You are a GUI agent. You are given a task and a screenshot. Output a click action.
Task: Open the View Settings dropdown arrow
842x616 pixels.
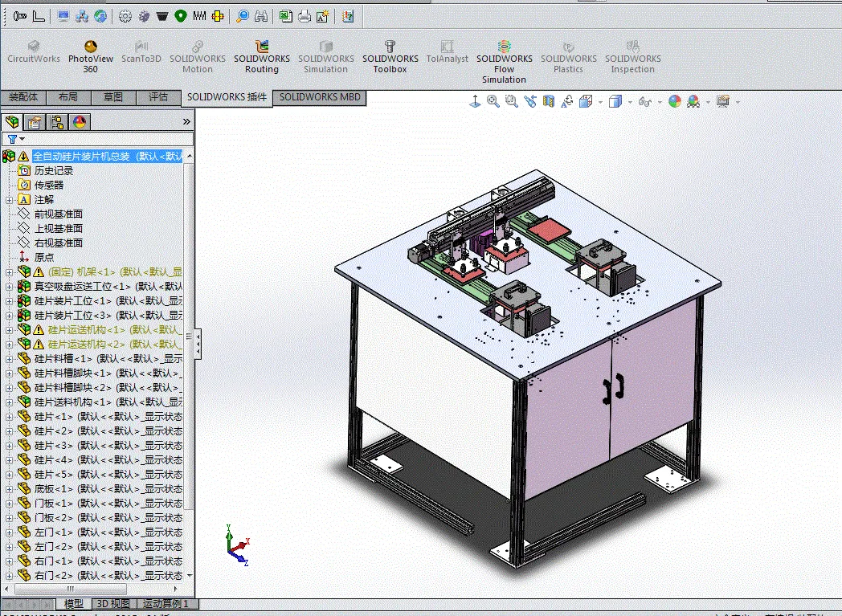pos(738,101)
